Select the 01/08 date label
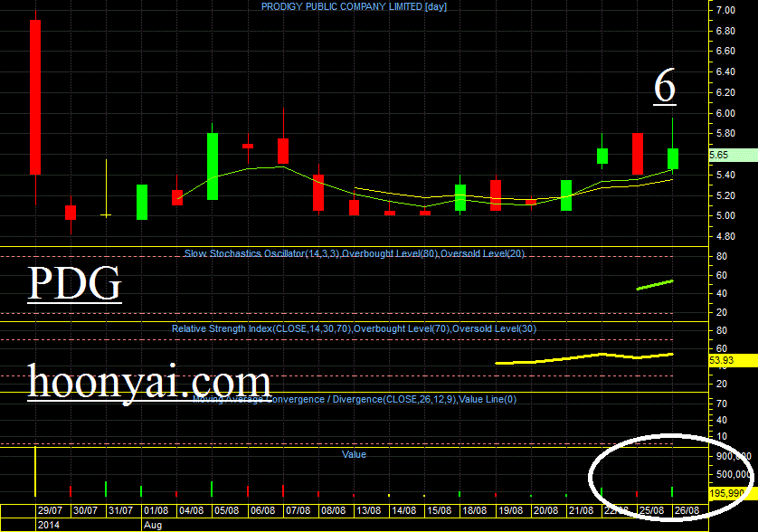Viewport: 758px width, 532px height. 156,510
